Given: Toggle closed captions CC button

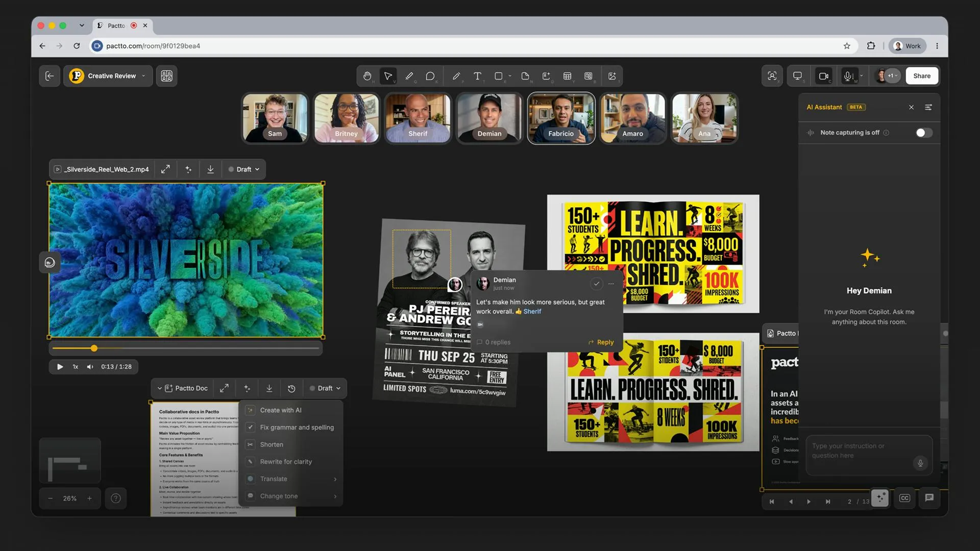Looking at the screenshot, I should click(x=904, y=498).
